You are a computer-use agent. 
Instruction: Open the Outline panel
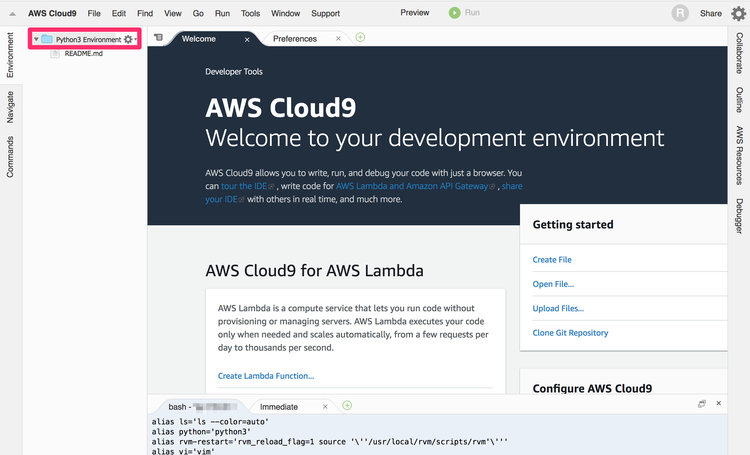pyautogui.click(x=739, y=100)
